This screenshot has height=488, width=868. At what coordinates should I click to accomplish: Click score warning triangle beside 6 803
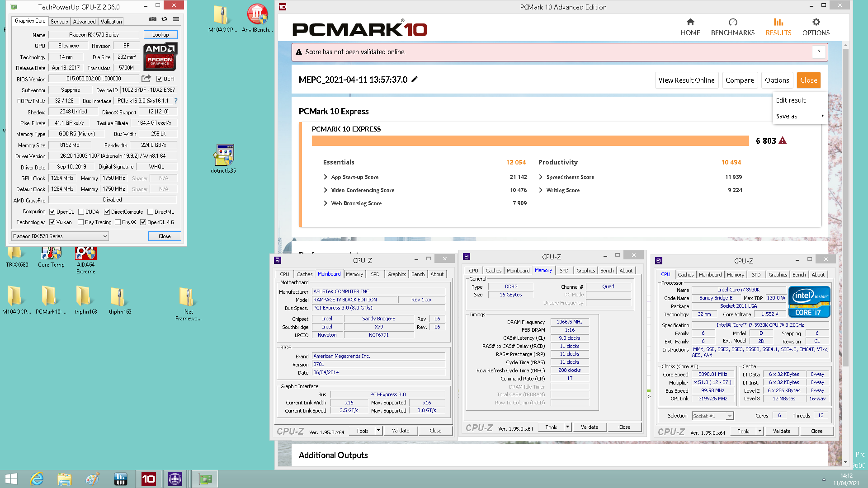(x=783, y=141)
